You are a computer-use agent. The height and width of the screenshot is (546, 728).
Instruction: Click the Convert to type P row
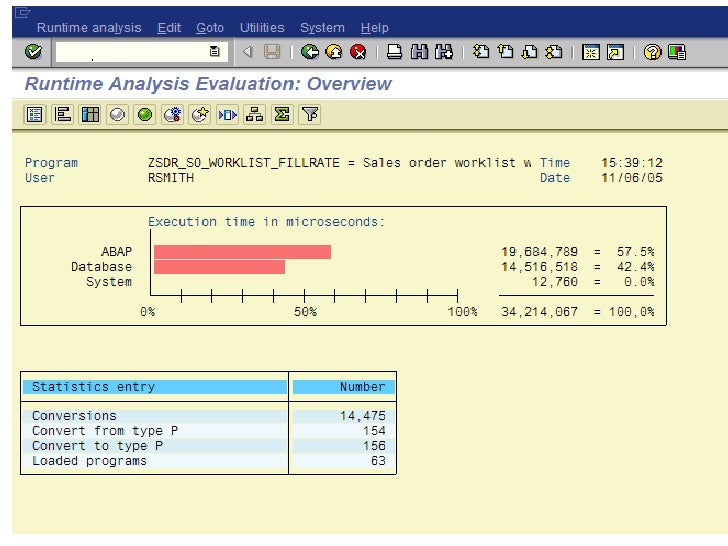click(x=208, y=446)
